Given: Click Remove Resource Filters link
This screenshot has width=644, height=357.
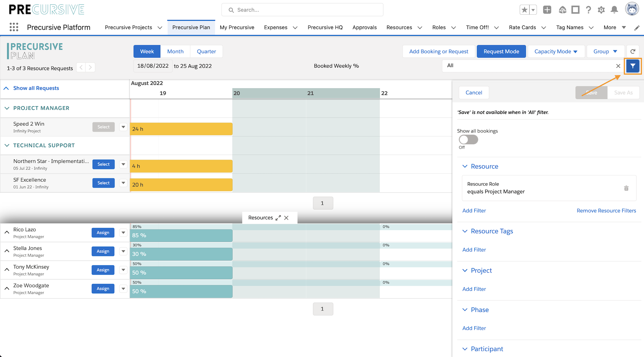Looking at the screenshot, I should (x=606, y=211).
